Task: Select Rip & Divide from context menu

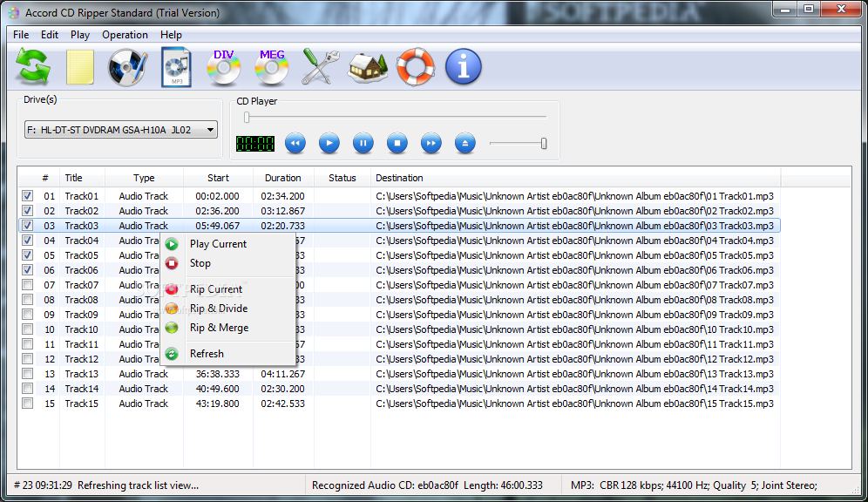Action: pos(228,309)
